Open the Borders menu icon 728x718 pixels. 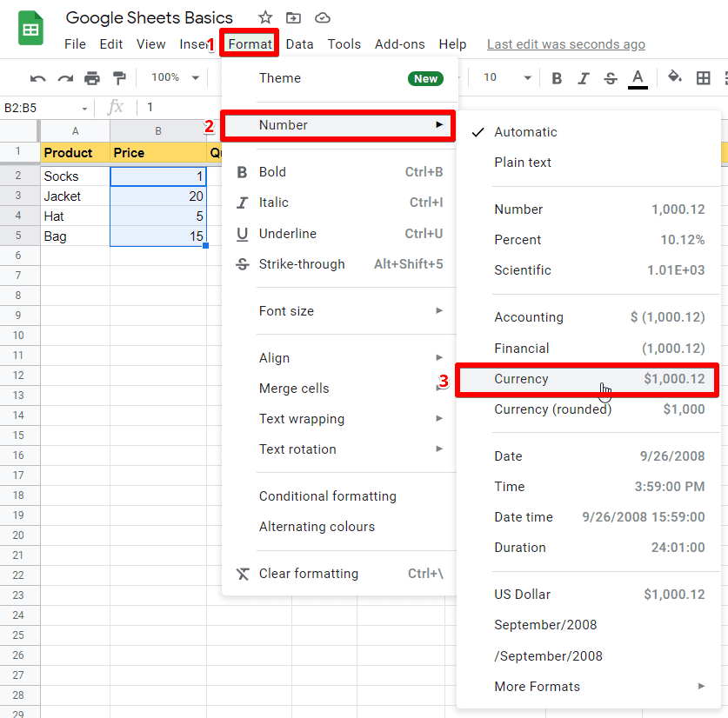click(703, 77)
